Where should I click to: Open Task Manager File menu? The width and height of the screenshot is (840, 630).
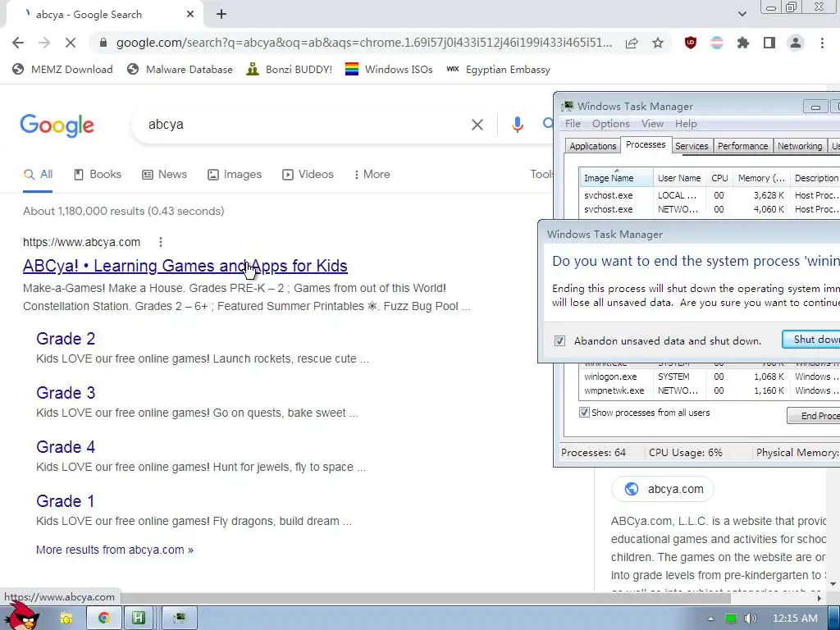(573, 124)
